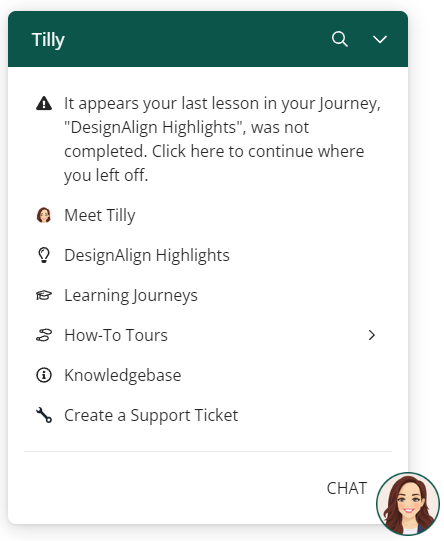
Task: Click Tilly's large avatar chat bubble
Action: (408, 504)
